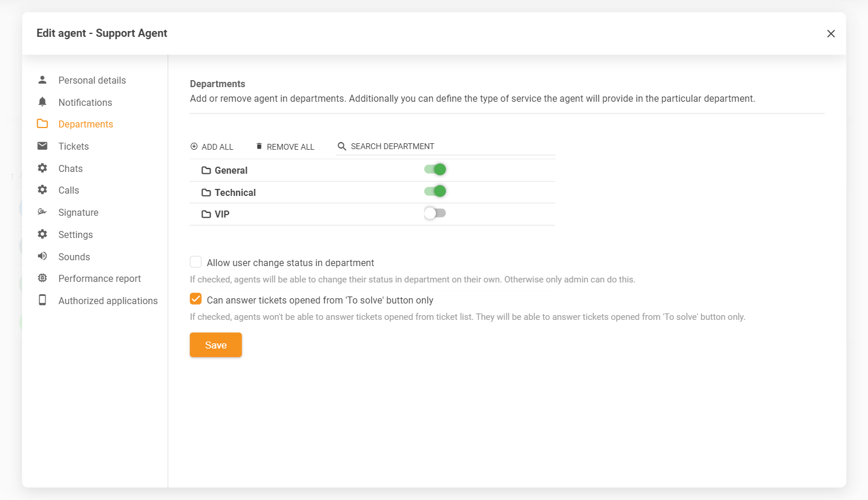Click the gear icon beside Chats
Viewport: 868px width, 500px height.
[x=42, y=168]
